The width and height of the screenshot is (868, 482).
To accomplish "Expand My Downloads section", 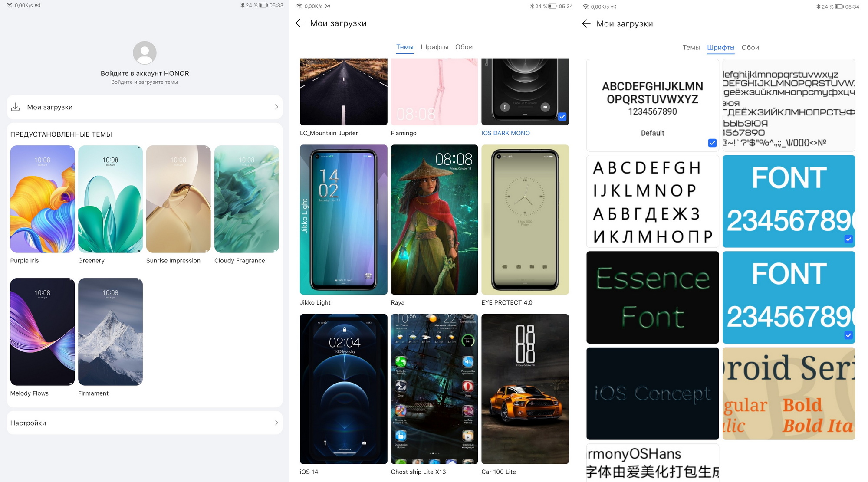I will tap(144, 107).
